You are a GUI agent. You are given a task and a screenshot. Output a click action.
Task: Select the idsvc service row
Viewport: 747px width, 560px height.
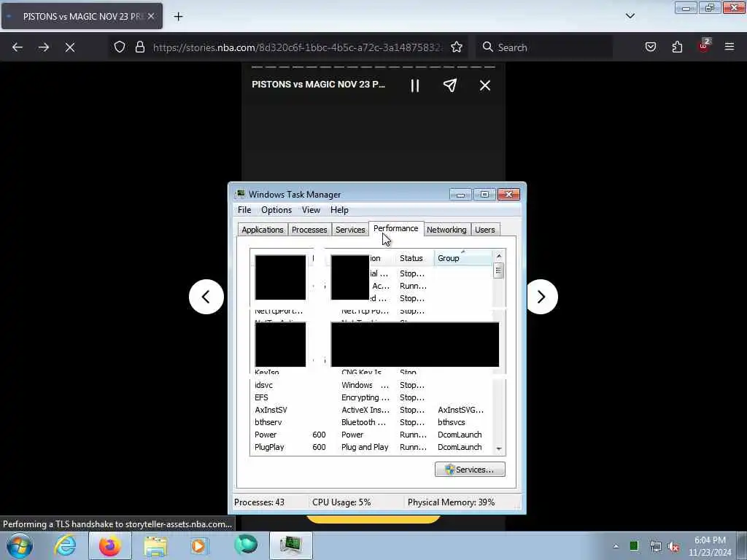pyautogui.click(x=371, y=385)
